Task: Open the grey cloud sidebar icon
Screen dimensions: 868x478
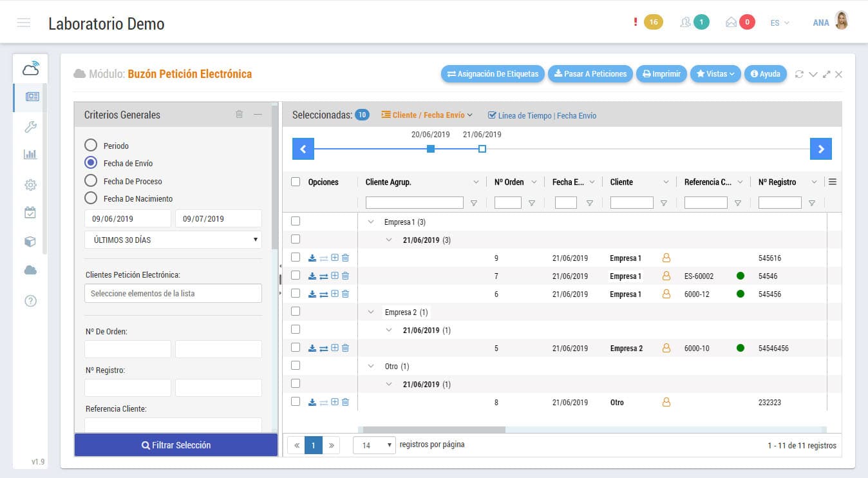Action: coord(30,271)
